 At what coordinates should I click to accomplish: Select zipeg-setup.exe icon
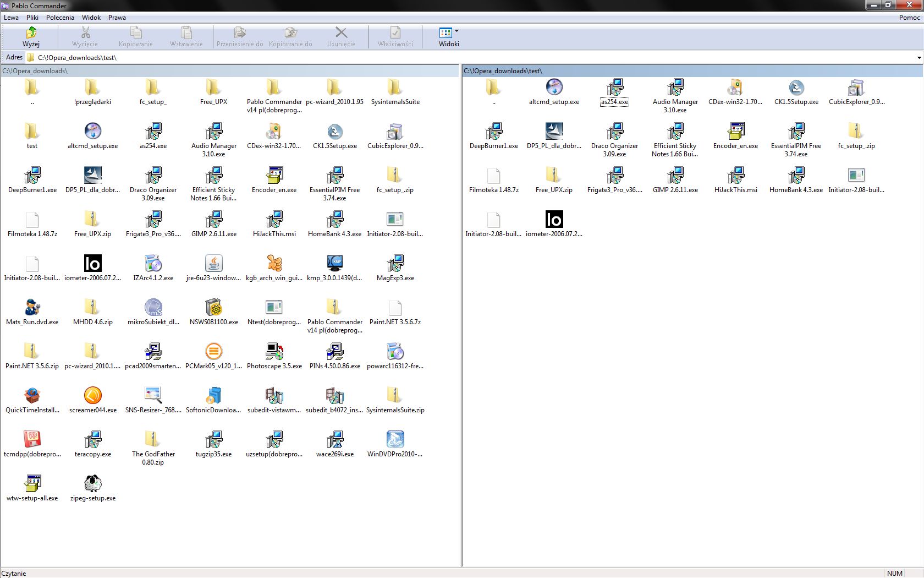92,484
